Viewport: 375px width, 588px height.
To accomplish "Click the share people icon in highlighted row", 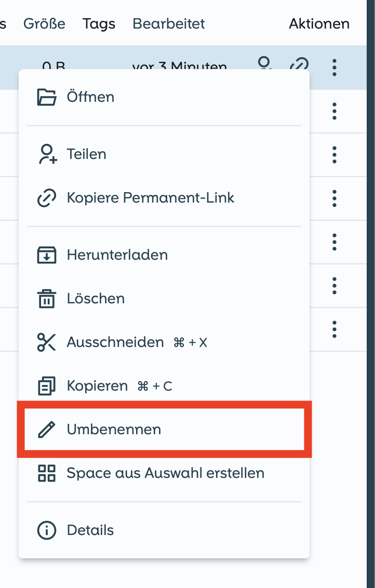I will [265, 64].
